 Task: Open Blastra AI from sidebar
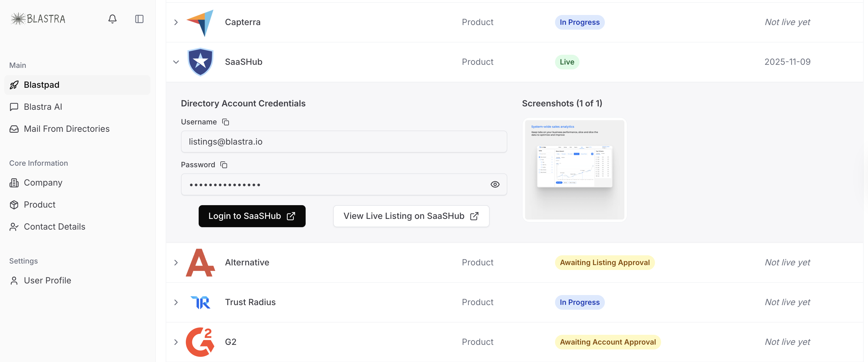[43, 107]
